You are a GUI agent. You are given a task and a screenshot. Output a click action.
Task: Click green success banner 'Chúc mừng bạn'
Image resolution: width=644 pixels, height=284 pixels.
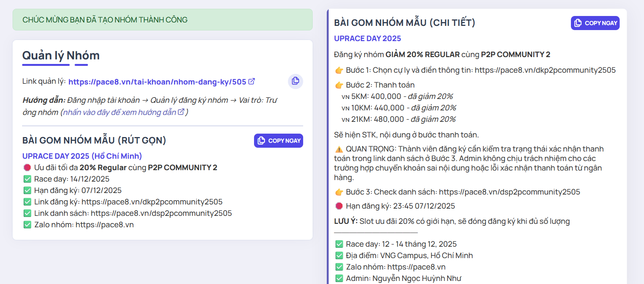pos(162,20)
